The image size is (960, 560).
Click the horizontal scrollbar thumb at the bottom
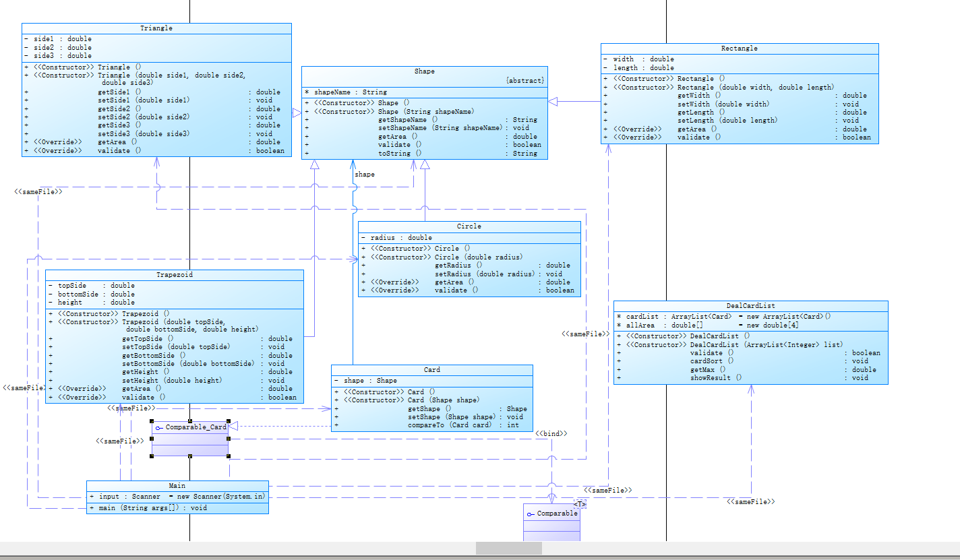[509, 548]
